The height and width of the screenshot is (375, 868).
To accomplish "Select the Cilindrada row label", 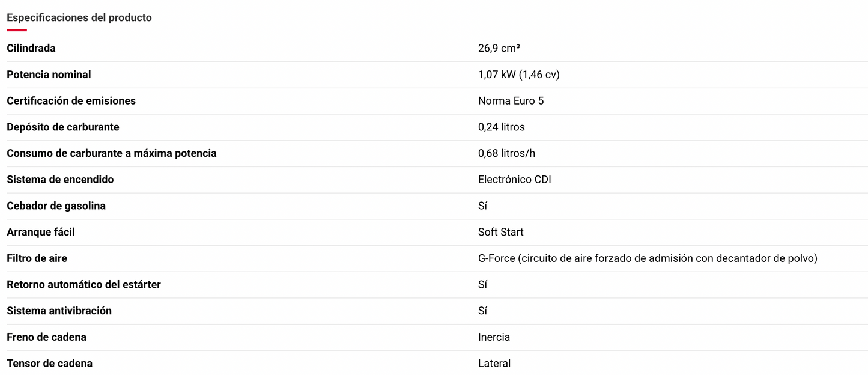I will 31,49.
